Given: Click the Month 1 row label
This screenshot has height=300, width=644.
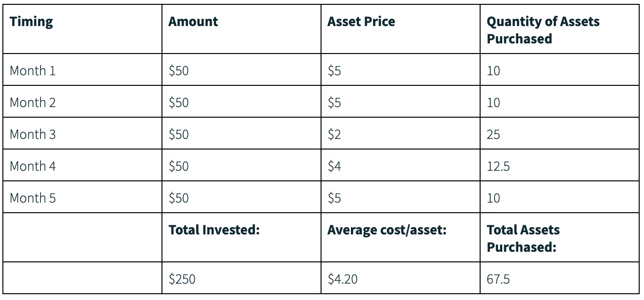Looking at the screenshot, I should pyautogui.click(x=33, y=71).
